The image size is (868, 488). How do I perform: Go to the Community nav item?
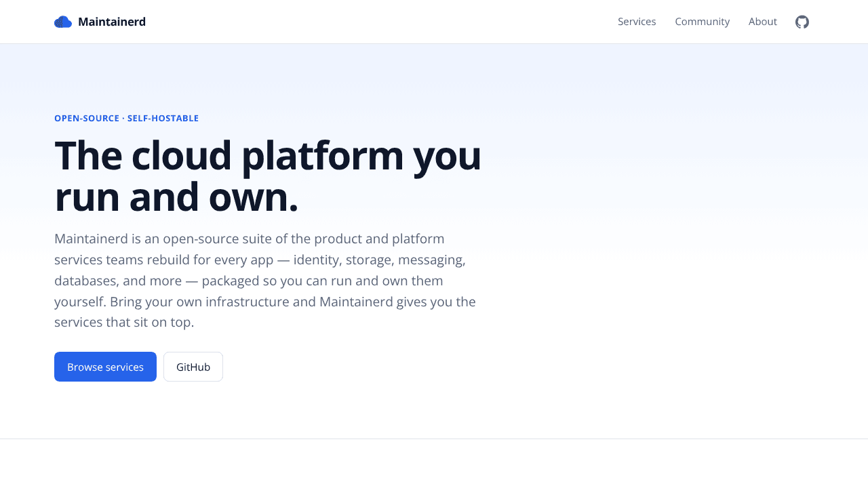point(702,22)
